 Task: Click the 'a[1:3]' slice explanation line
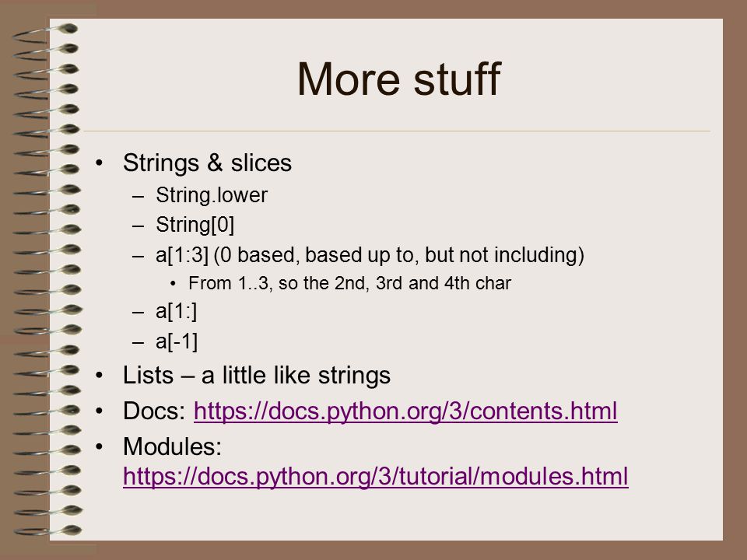click(x=370, y=255)
